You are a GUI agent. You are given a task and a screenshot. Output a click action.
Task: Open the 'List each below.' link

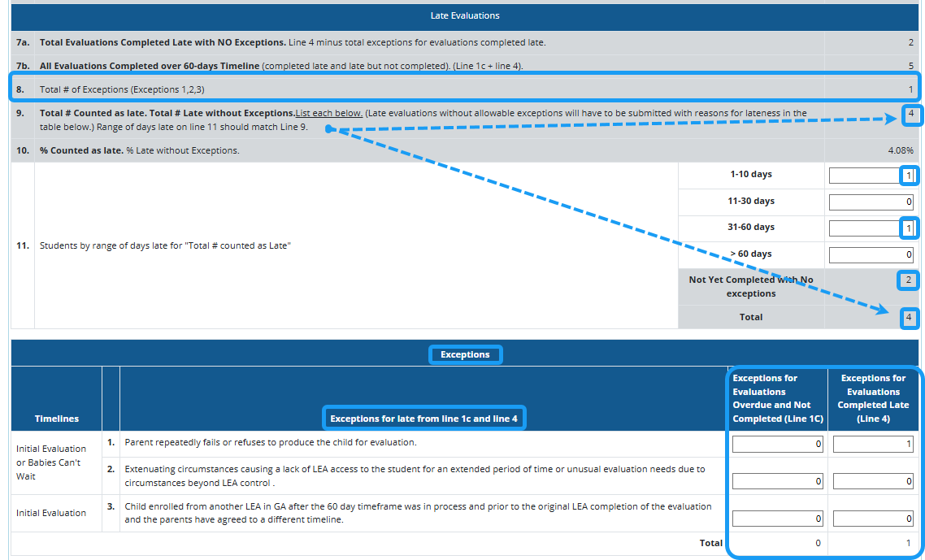click(x=328, y=113)
